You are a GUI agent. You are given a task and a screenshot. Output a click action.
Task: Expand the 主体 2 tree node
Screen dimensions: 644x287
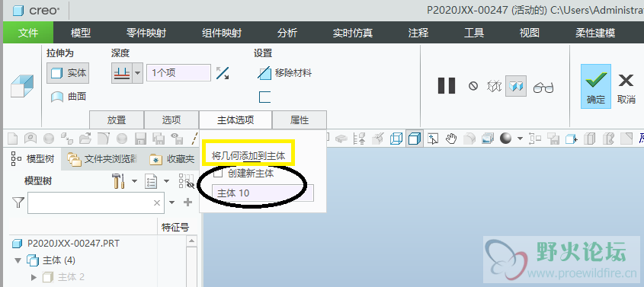point(34,277)
